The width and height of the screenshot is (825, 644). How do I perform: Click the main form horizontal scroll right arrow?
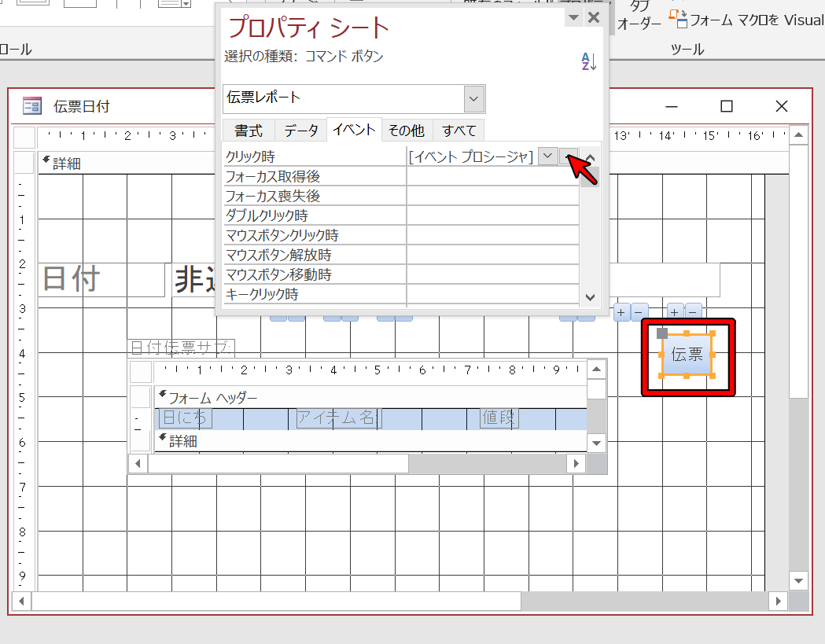778,601
